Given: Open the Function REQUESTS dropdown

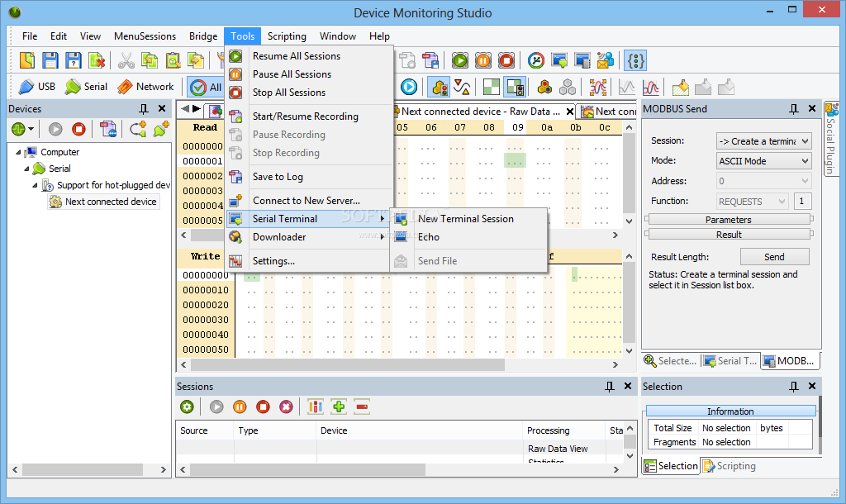Looking at the screenshot, I should coord(752,202).
